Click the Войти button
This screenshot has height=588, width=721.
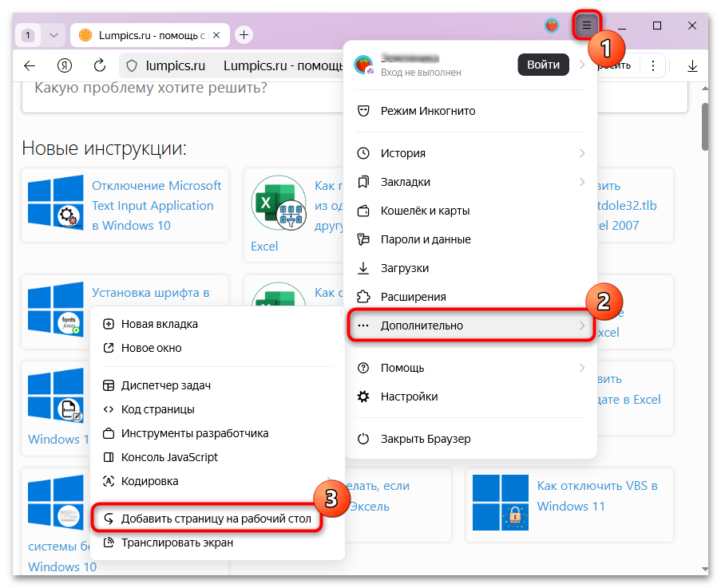(543, 65)
